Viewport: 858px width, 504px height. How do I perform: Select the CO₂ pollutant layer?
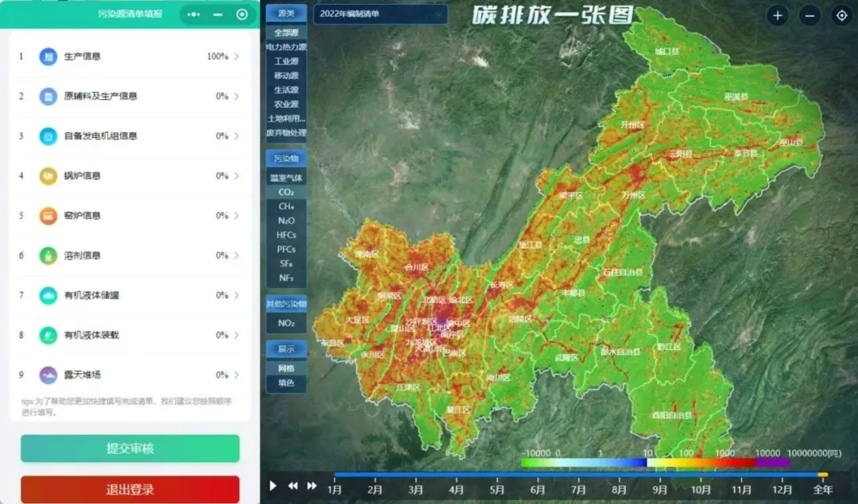click(286, 192)
